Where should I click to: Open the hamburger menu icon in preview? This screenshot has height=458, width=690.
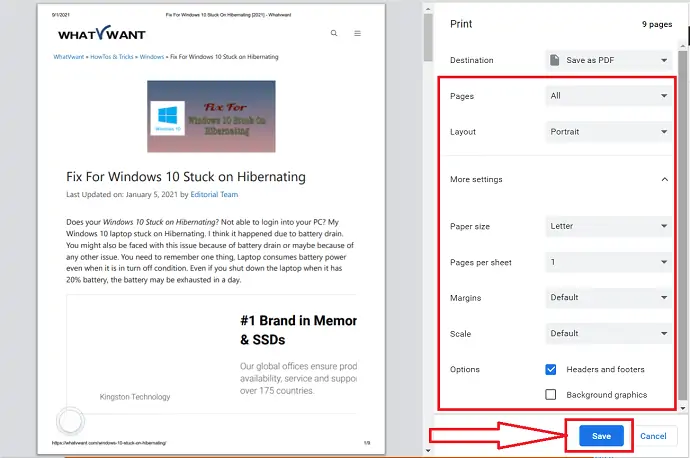357,33
